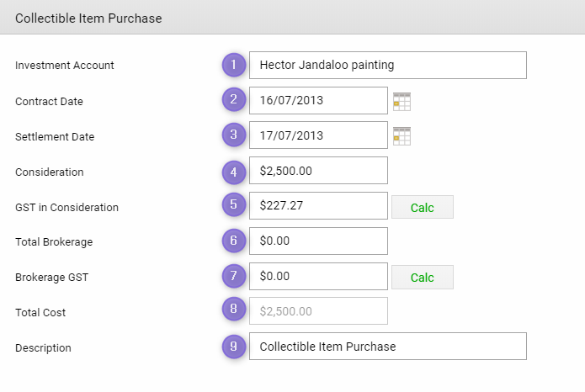Edit the GST in Consideration value
The image size is (585, 392).
[x=319, y=205]
